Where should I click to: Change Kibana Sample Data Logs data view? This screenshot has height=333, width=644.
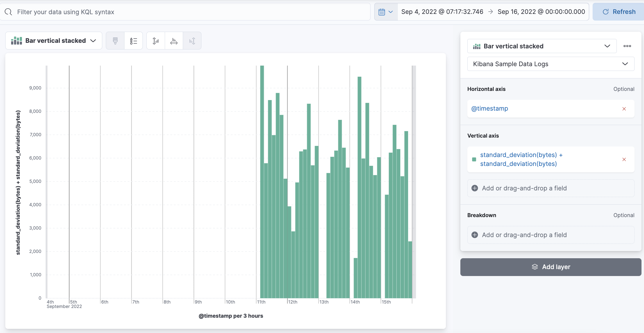[x=551, y=64]
